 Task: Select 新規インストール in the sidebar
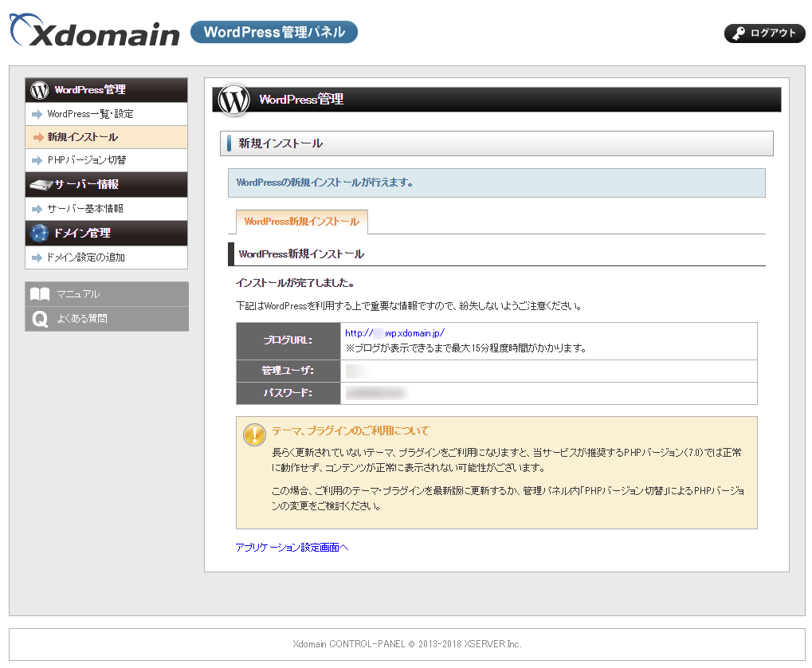coord(82,137)
